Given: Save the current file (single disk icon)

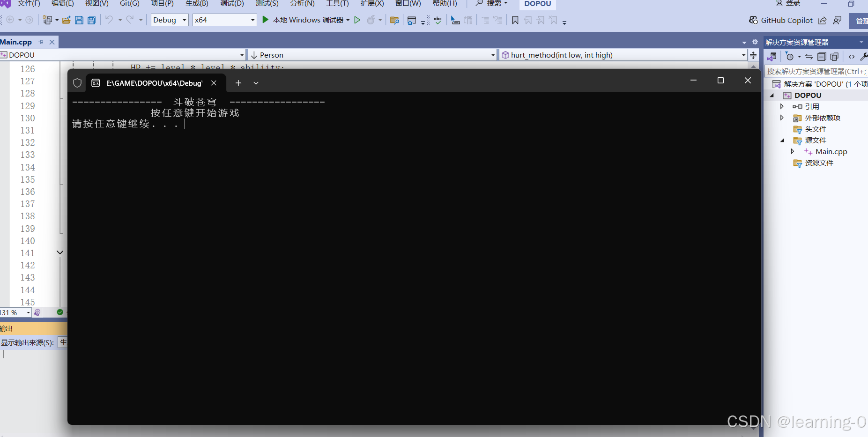Looking at the screenshot, I should coord(79,20).
